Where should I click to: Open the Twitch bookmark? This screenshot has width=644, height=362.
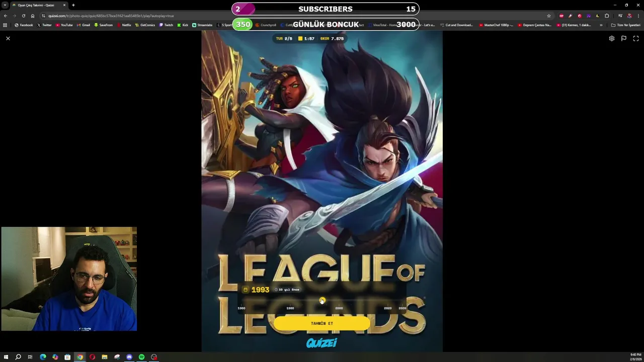click(166, 25)
